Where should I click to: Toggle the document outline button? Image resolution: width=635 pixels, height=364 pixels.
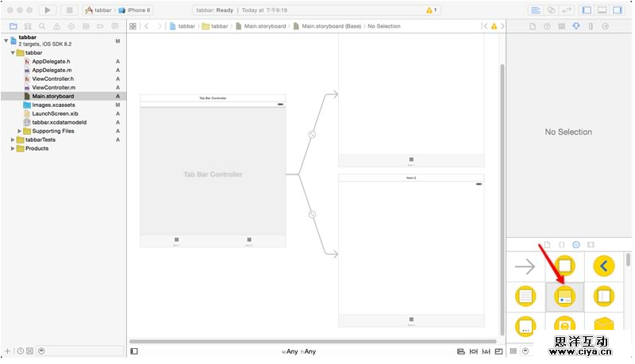[134, 351]
